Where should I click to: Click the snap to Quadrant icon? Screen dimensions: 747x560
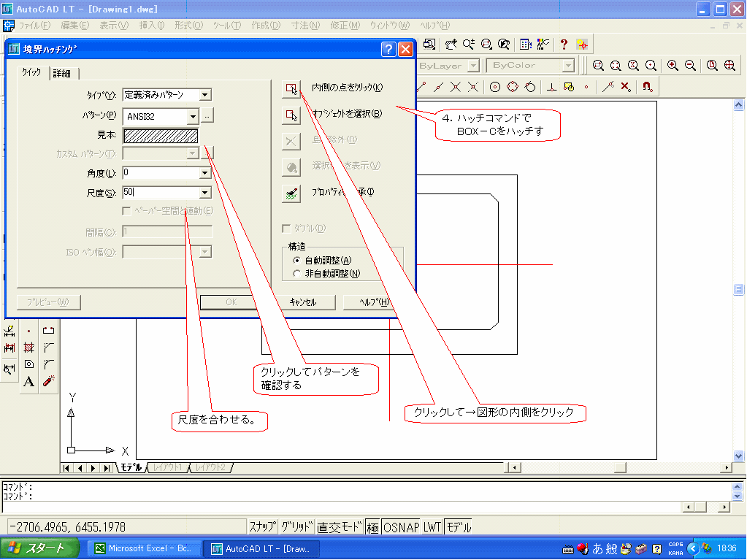(513, 87)
